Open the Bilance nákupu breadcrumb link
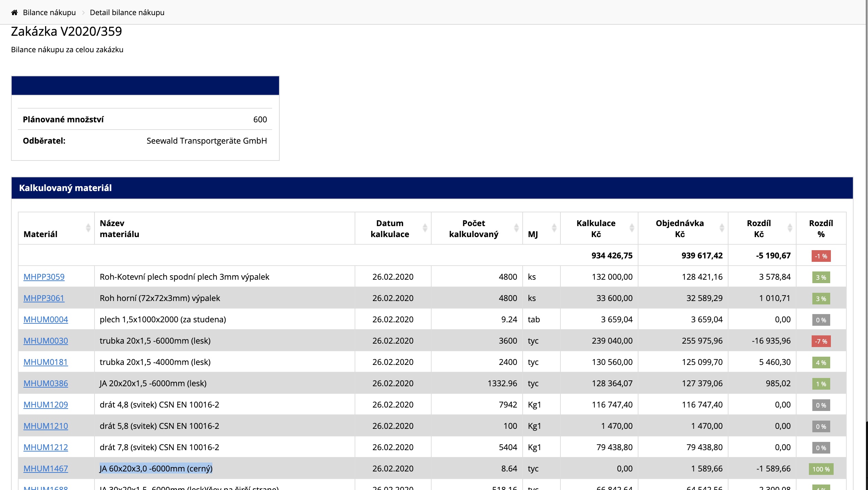The width and height of the screenshot is (868, 490). click(49, 13)
